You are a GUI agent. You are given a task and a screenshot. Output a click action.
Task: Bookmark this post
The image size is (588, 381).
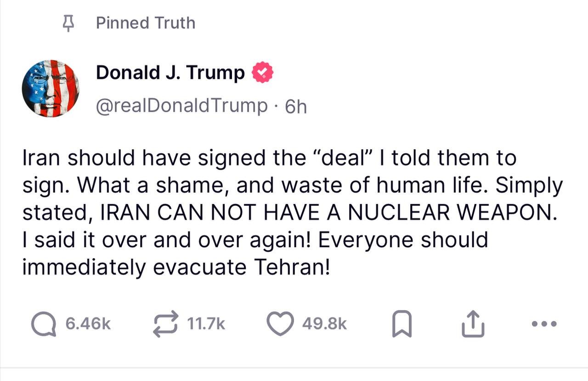pyautogui.click(x=402, y=324)
